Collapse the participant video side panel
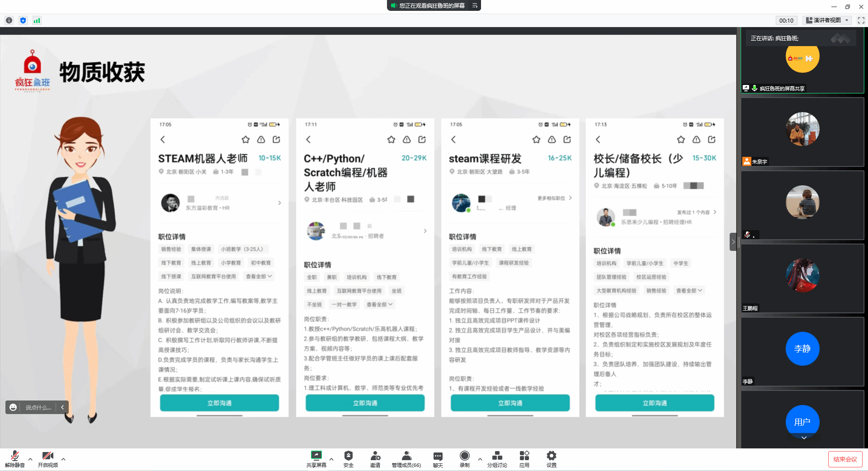The height and width of the screenshot is (471, 868). 733,242
